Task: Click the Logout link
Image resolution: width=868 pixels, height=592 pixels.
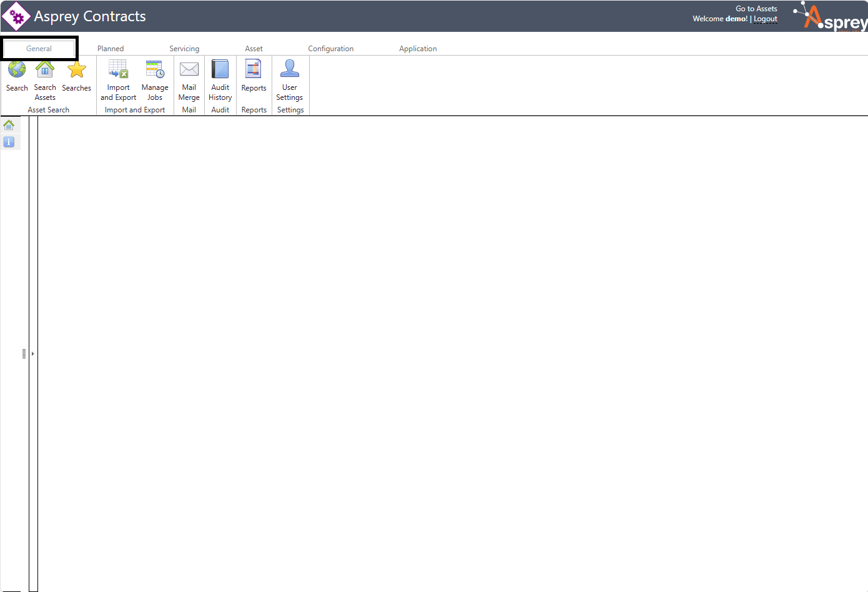Action: click(x=766, y=19)
